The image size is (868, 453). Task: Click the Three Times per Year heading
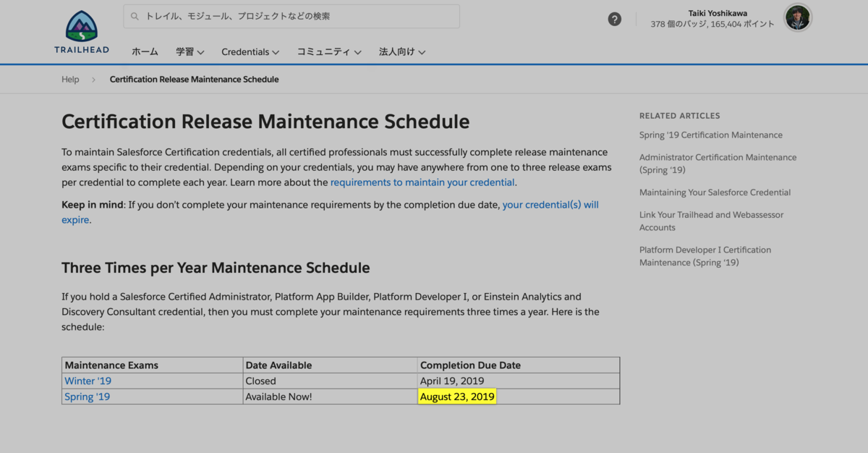click(x=216, y=268)
